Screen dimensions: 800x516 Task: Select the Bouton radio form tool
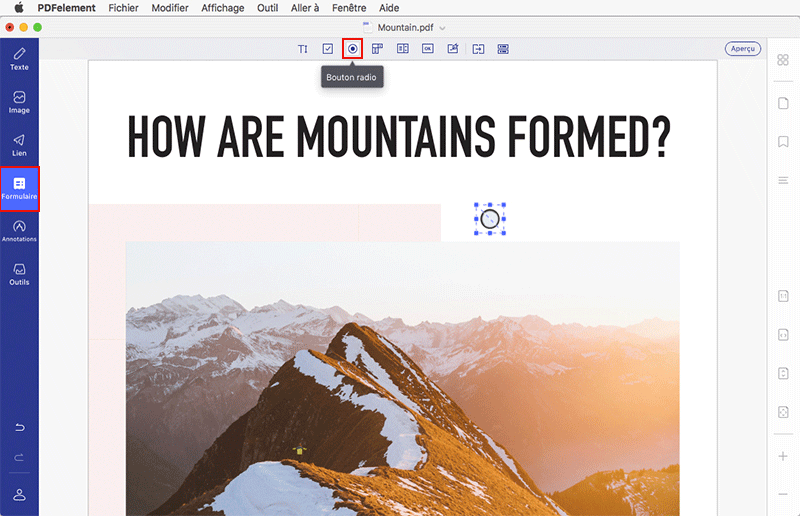click(x=353, y=49)
